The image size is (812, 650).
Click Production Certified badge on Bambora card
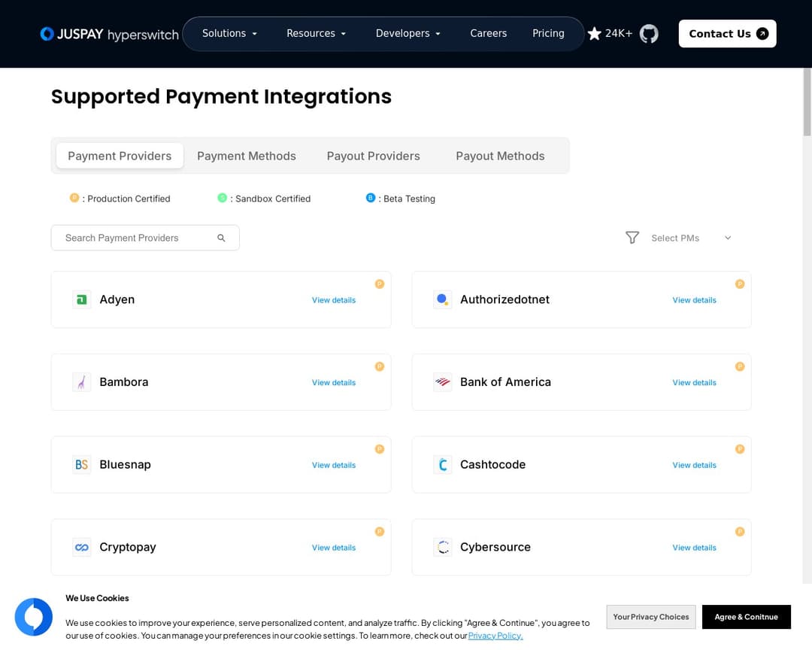(380, 366)
